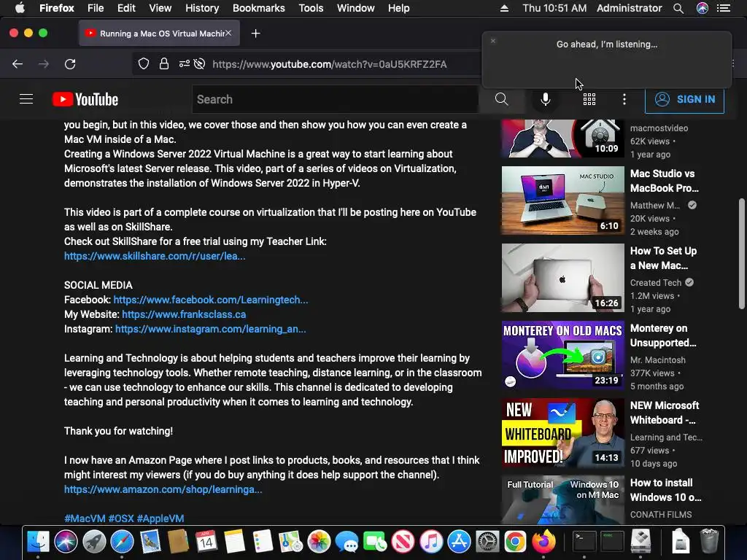Open Google Chrome from the Dock
Screen dimensions: 747x560
click(516, 542)
